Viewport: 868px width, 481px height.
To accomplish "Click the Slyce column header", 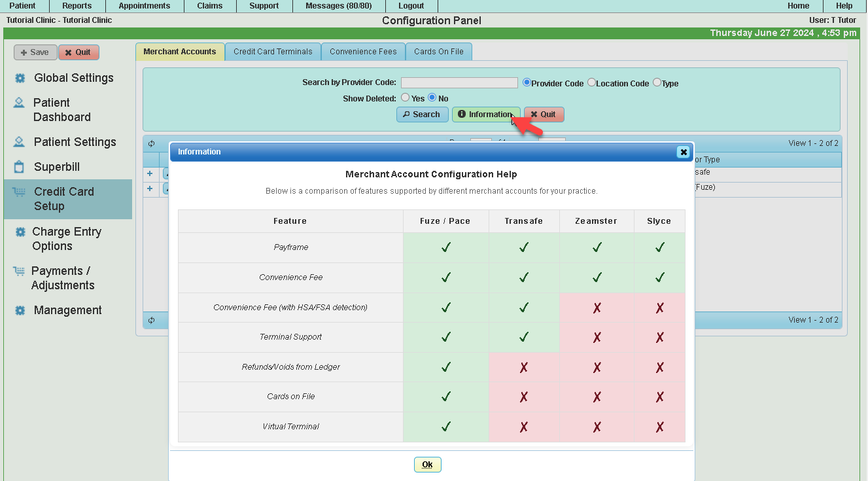I will 659,221.
